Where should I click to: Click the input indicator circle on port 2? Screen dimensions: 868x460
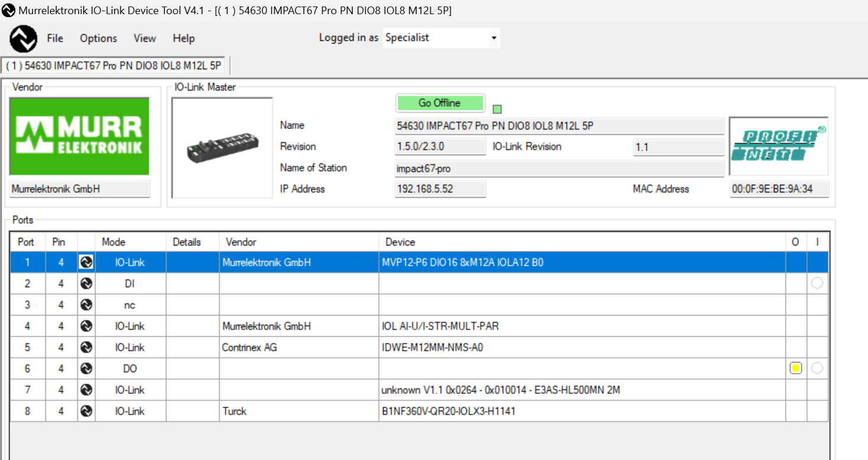coord(817,283)
